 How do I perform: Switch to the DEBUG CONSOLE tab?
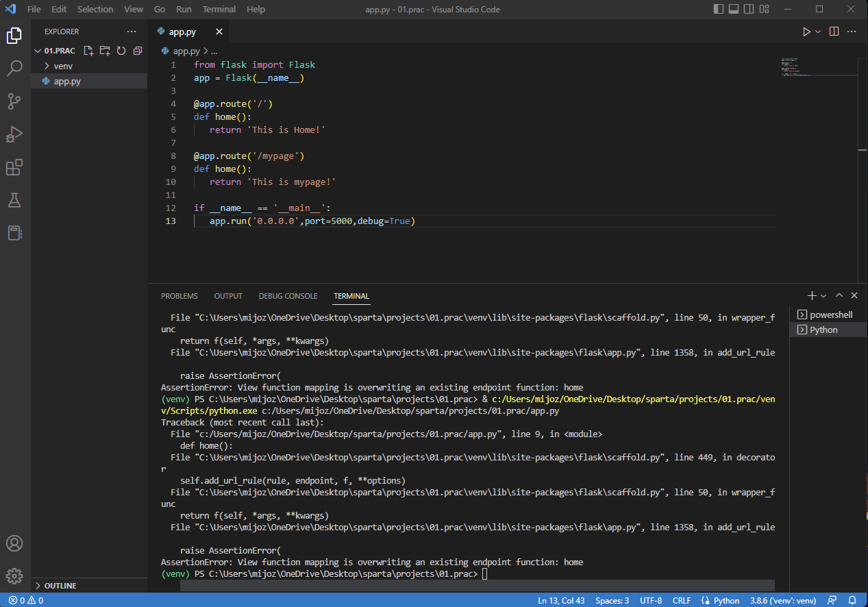coord(288,296)
